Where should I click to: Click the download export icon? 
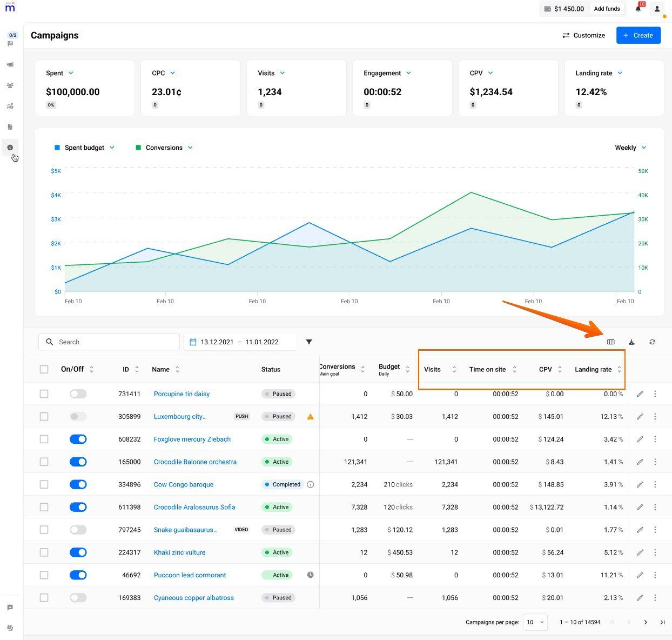pyautogui.click(x=631, y=342)
